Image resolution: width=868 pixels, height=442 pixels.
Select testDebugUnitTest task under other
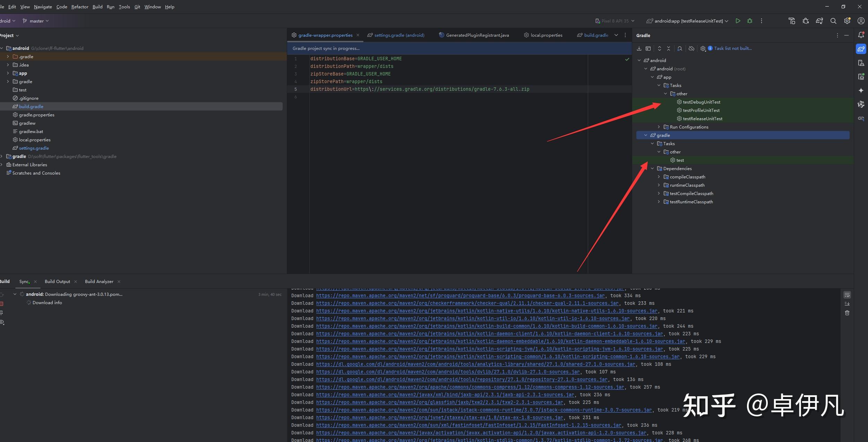coord(701,102)
